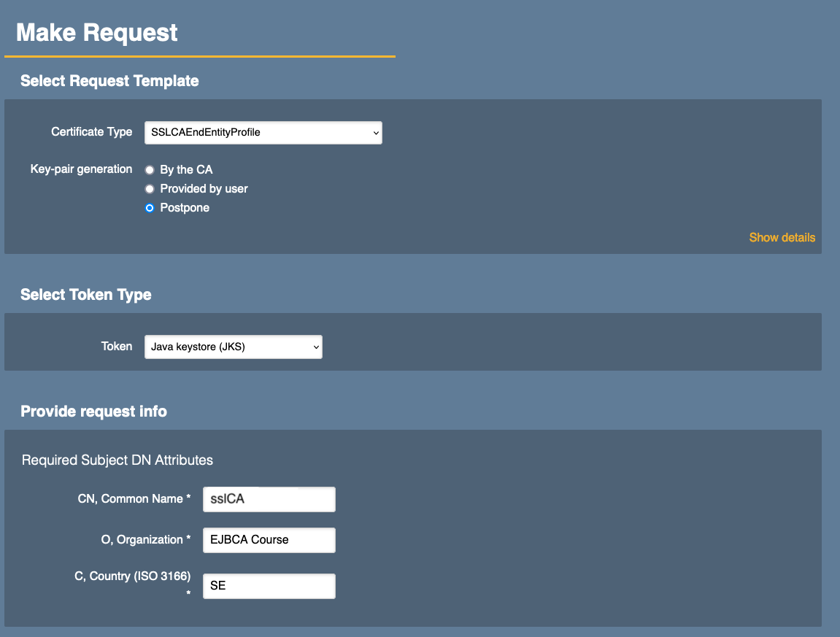Select the 'By the CA' radio button
The height and width of the screenshot is (637, 840).
coord(150,170)
